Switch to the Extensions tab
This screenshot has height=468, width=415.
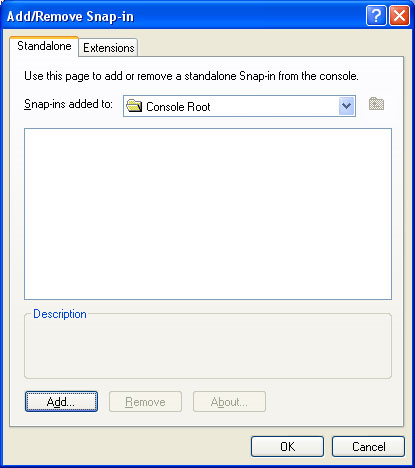pos(108,48)
